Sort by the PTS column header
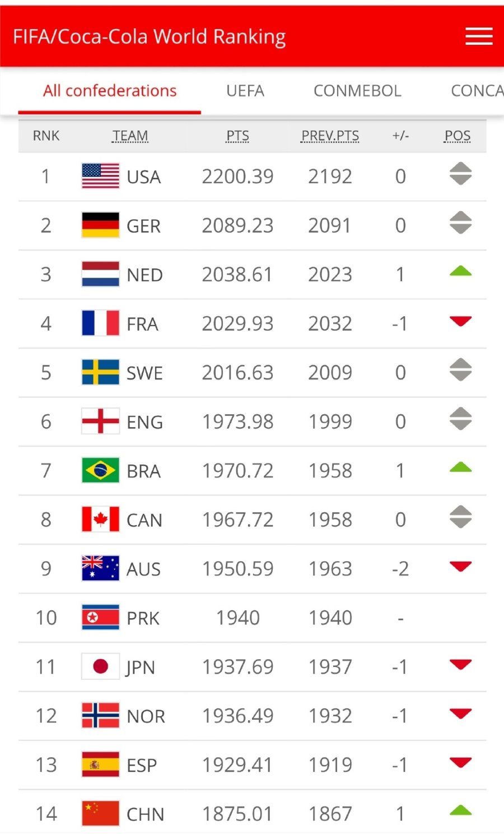 [x=237, y=136]
